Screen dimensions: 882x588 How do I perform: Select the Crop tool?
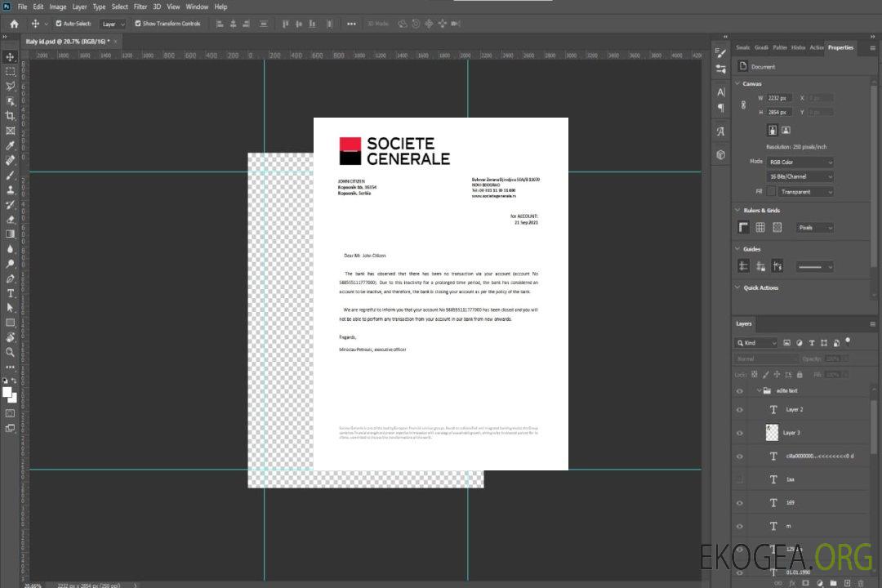point(10,116)
